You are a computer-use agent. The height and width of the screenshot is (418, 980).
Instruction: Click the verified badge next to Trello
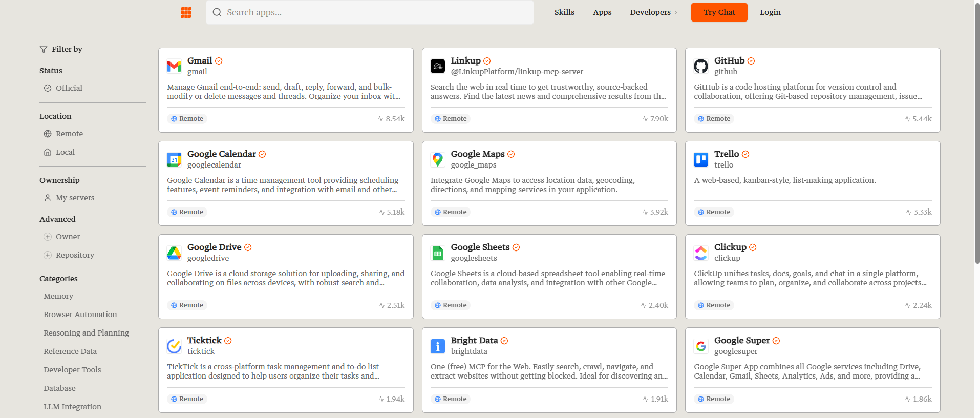(x=745, y=154)
